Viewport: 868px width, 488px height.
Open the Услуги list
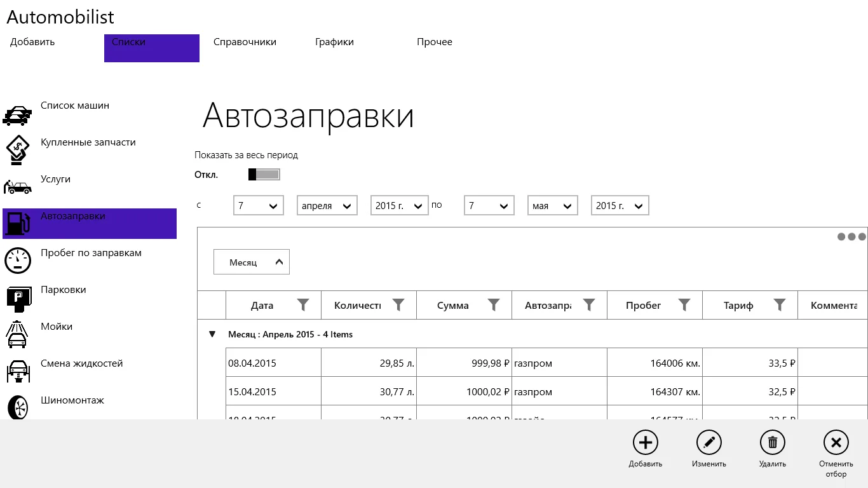[55, 179]
